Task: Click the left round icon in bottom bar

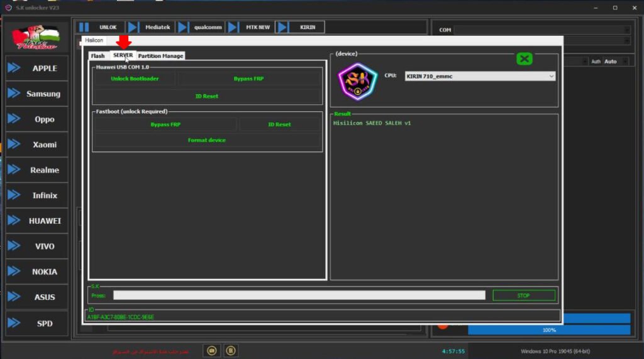Action: [x=212, y=350]
